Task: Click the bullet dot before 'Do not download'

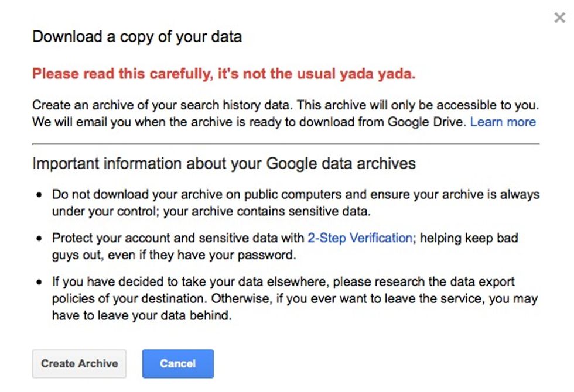Action: pyautogui.click(x=39, y=195)
